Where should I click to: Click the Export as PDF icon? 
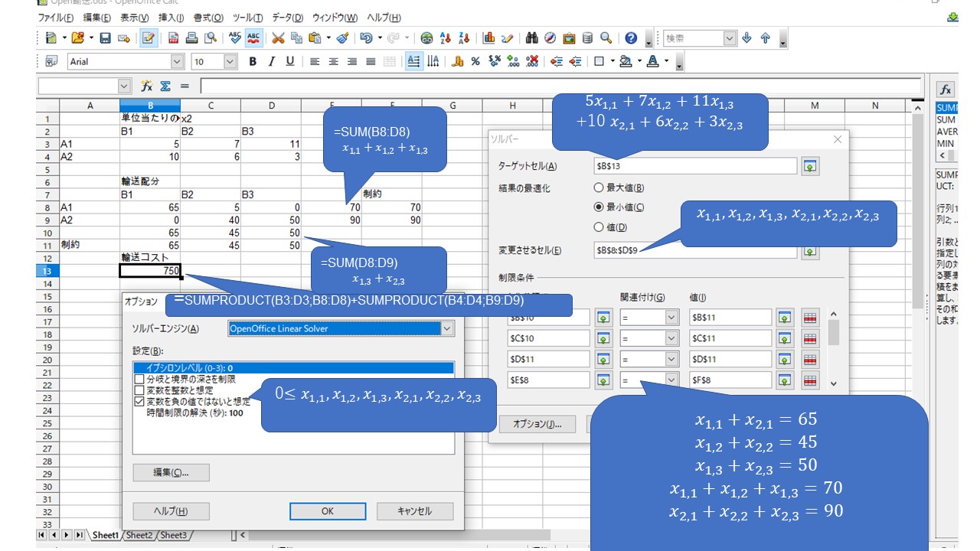174,37
